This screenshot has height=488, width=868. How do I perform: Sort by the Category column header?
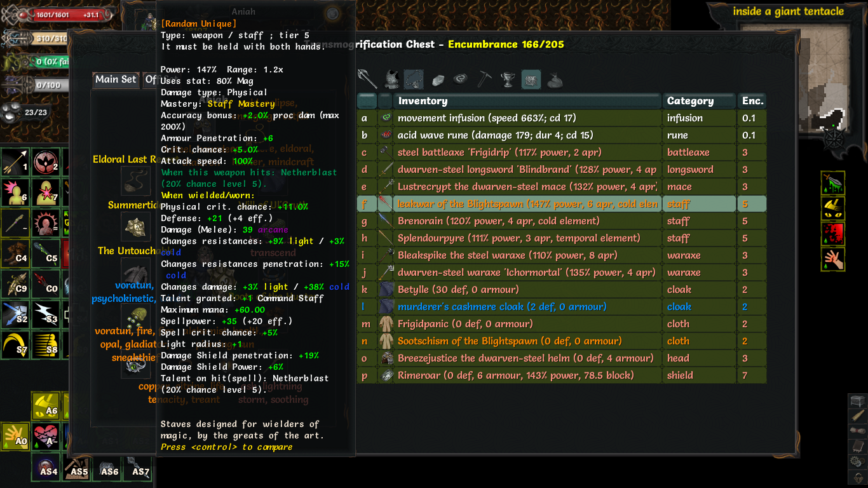tap(700, 101)
